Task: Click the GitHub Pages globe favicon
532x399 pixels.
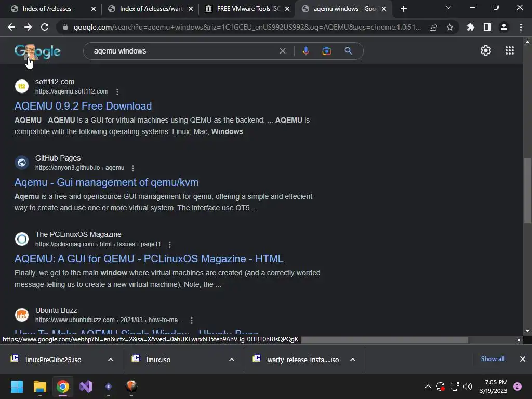Action: pos(22,163)
